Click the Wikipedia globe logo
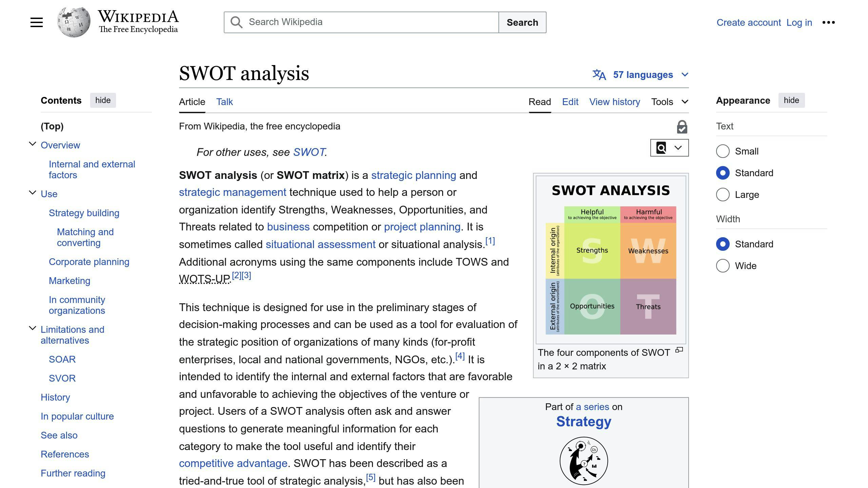The width and height of the screenshot is (868, 488). pyautogui.click(x=74, y=22)
